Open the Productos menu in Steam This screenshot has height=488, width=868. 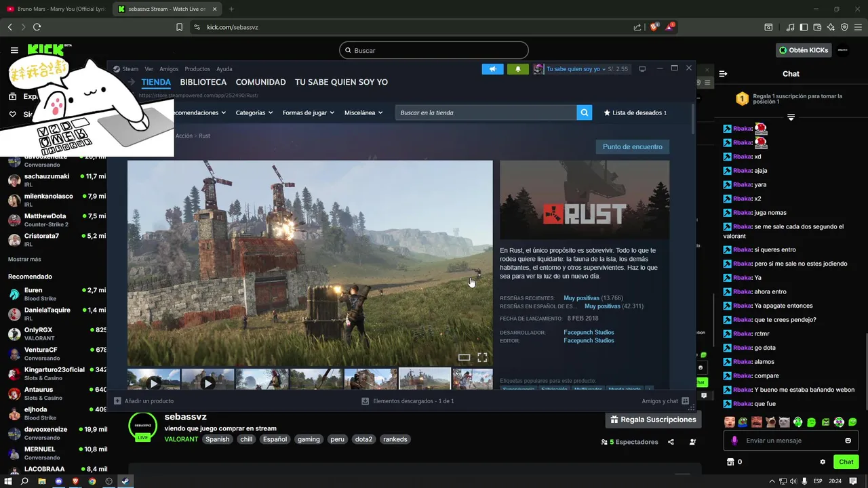tap(197, 69)
